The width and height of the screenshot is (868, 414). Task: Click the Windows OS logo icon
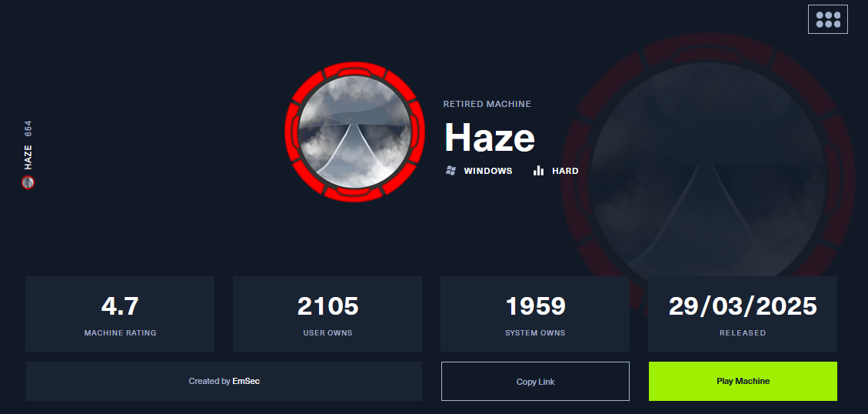pos(451,171)
